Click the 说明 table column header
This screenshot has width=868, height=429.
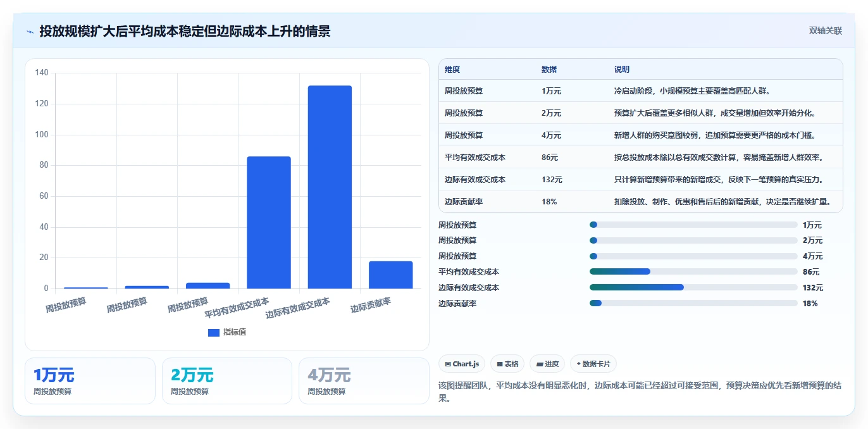point(622,70)
